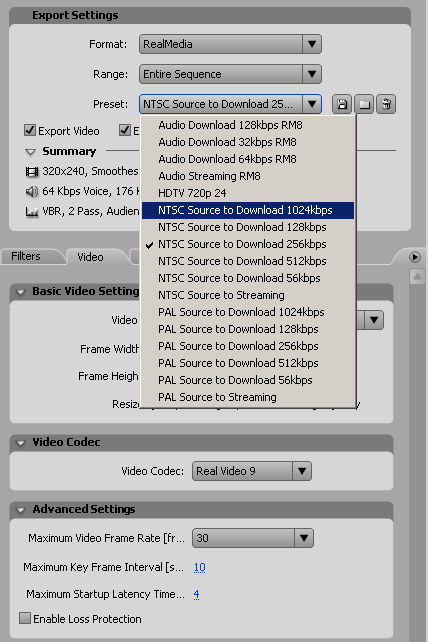428x642 pixels.
Task: Choose NTSC Source to Download 56kbps
Action: [248, 278]
